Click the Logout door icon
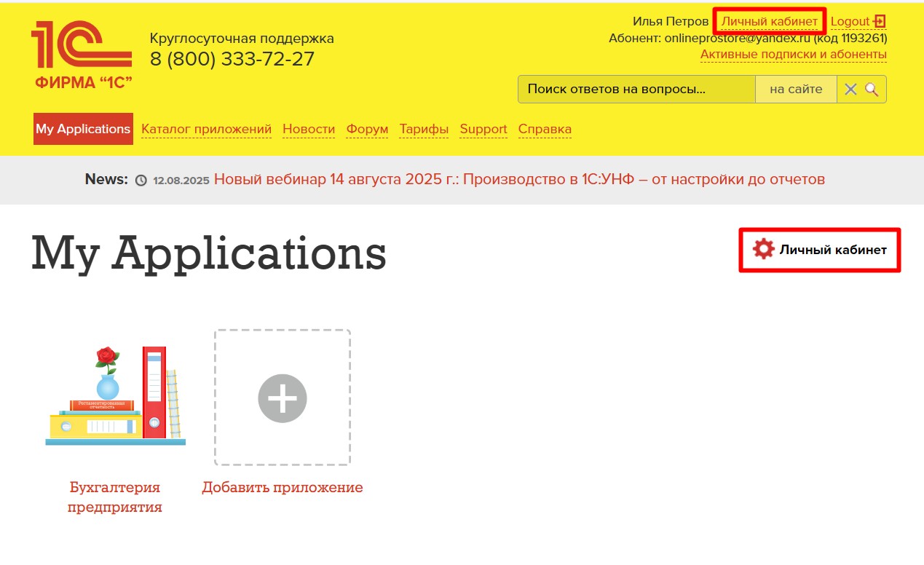The height and width of the screenshot is (565, 924). (x=880, y=21)
